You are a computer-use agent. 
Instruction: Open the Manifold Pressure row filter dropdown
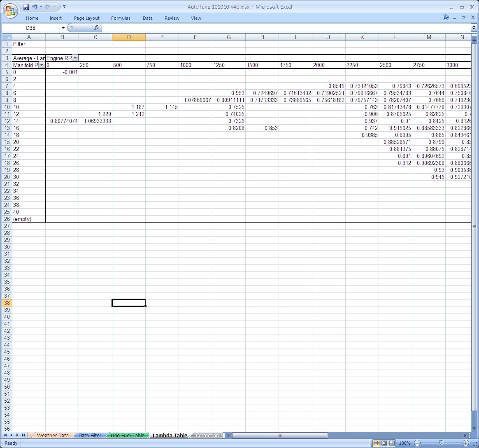click(x=41, y=65)
